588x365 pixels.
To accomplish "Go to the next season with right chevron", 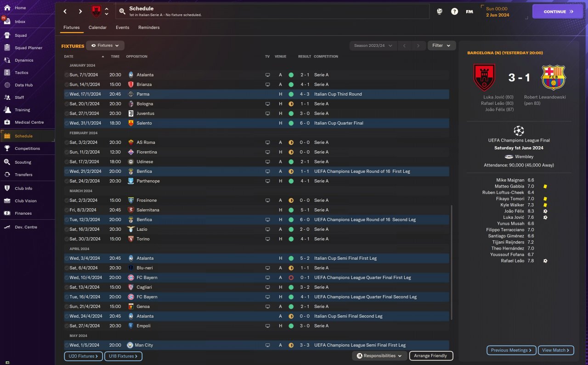I will click(x=418, y=46).
